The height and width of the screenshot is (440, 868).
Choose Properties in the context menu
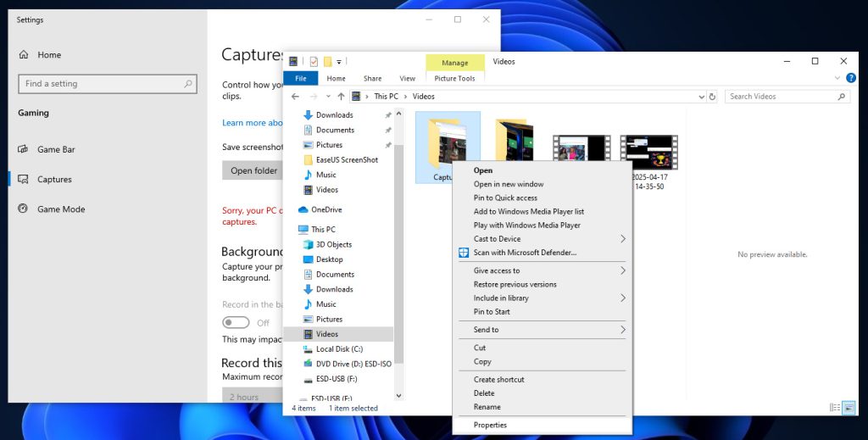point(542,425)
